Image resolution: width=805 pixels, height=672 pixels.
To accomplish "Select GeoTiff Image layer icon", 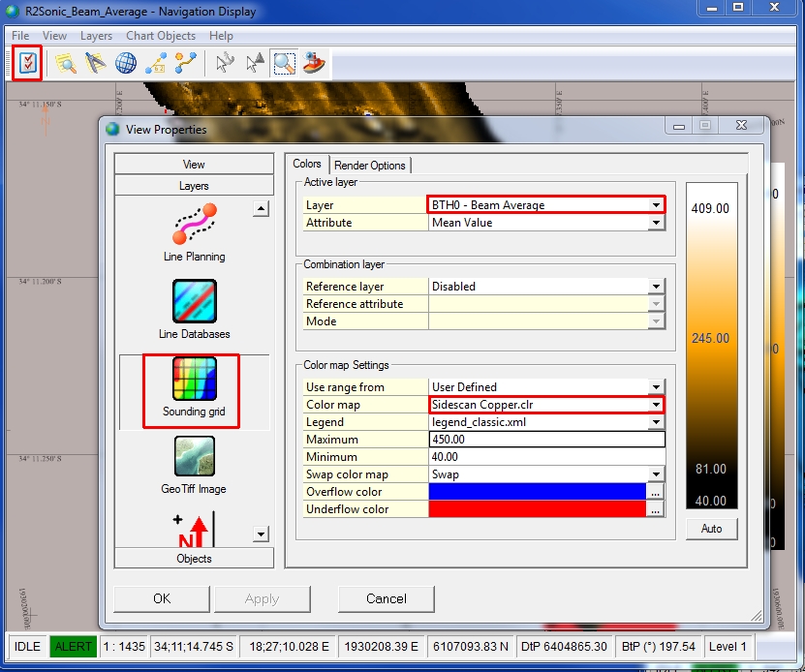I will point(194,457).
